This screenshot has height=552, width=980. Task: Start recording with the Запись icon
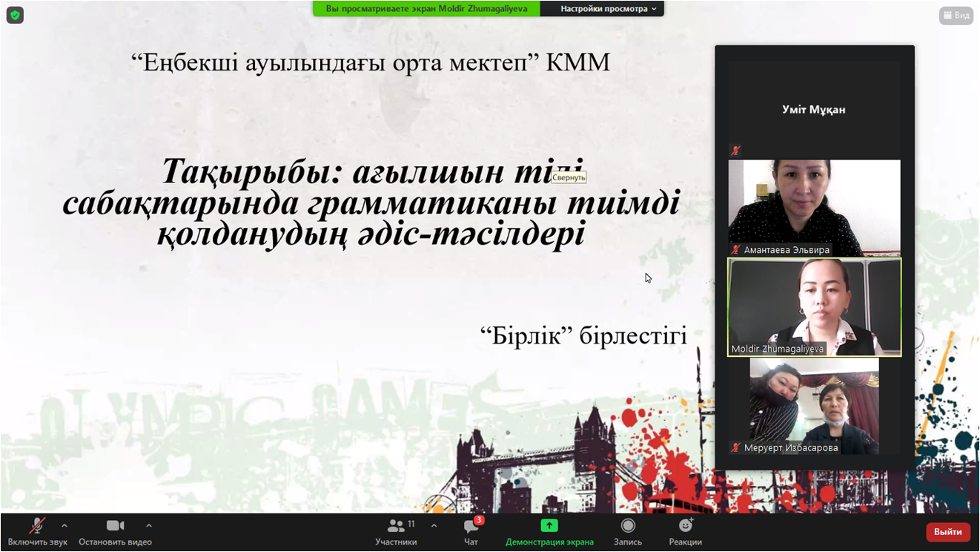tap(626, 525)
